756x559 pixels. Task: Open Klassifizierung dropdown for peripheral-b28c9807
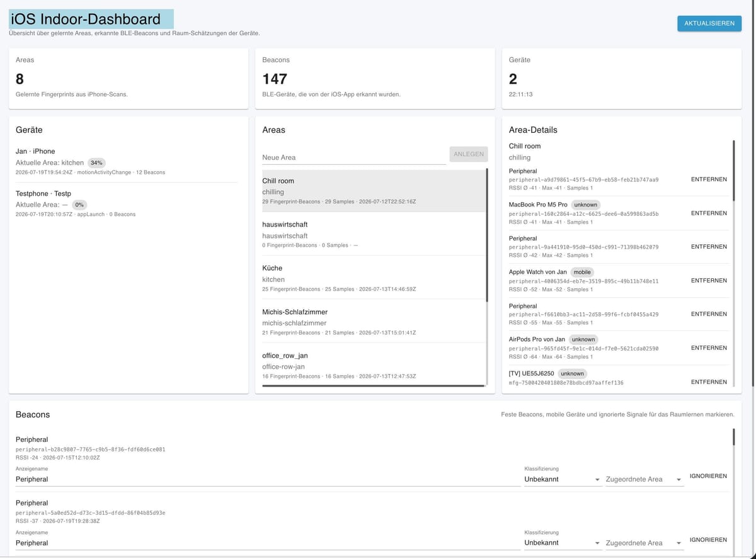(x=563, y=479)
